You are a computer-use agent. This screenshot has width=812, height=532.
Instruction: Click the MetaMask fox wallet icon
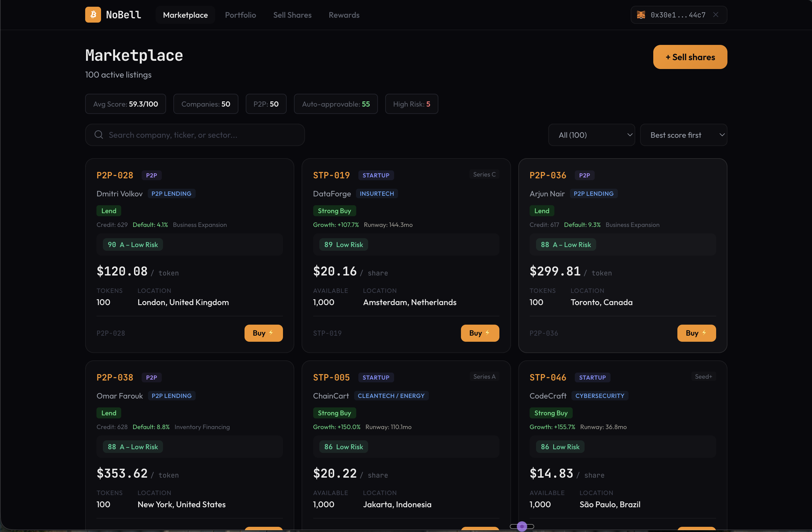point(641,15)
